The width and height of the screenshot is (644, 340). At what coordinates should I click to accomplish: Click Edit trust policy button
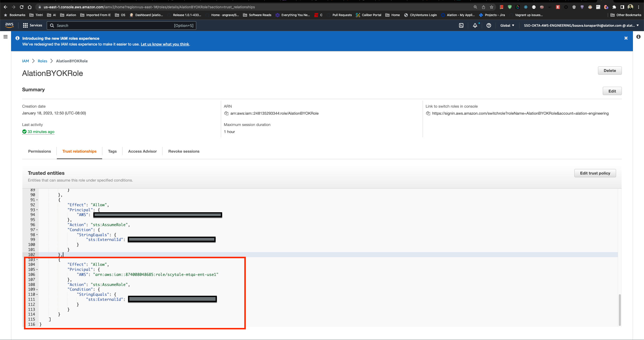tap(595, 173)
